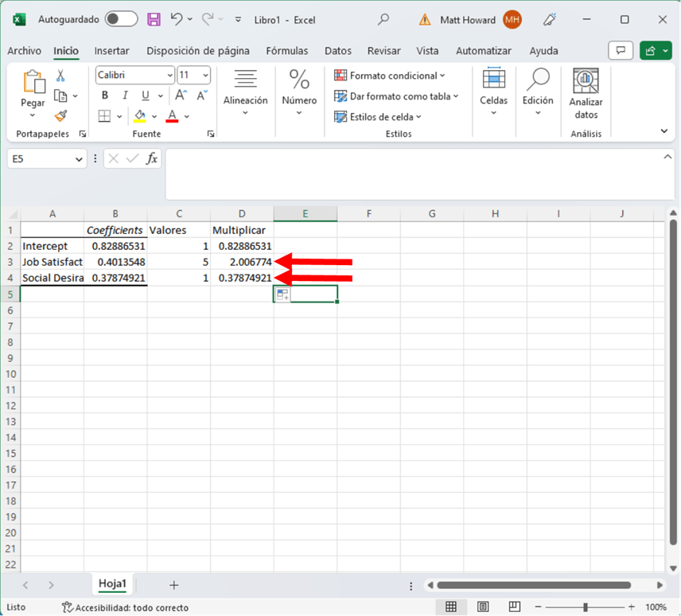Open the Calibri font name dropdown

(169, 76)
